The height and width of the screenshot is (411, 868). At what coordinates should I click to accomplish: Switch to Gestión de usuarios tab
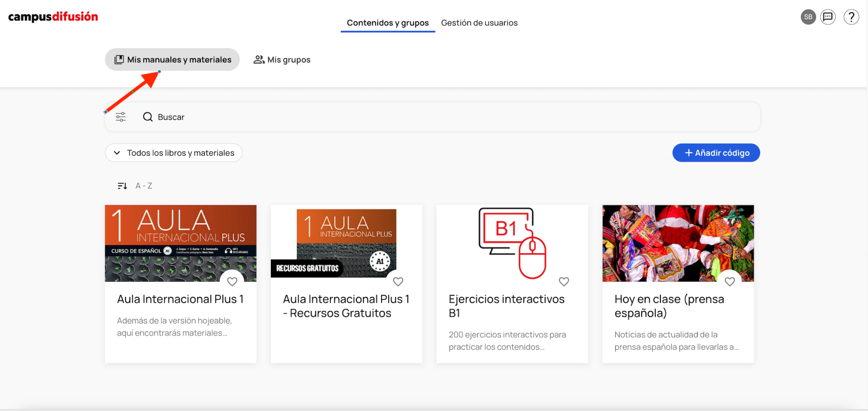(x=479, y=23)
